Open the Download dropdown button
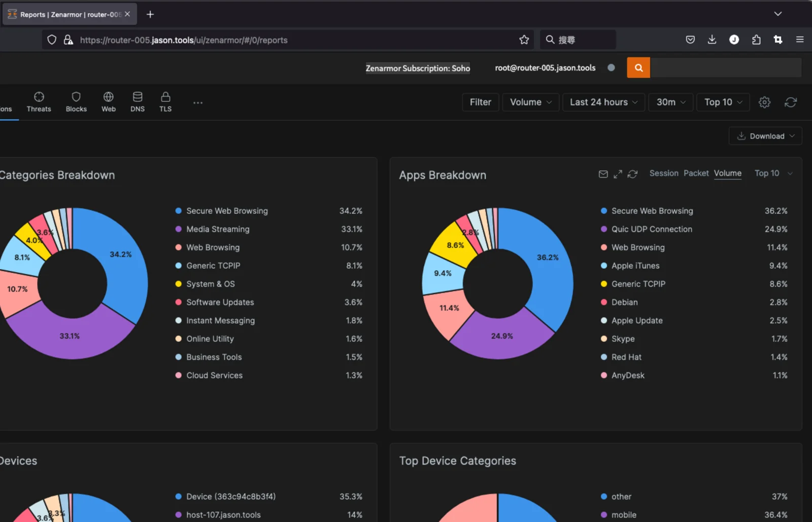Screen dimensions: 812x522 click(765, 136)
